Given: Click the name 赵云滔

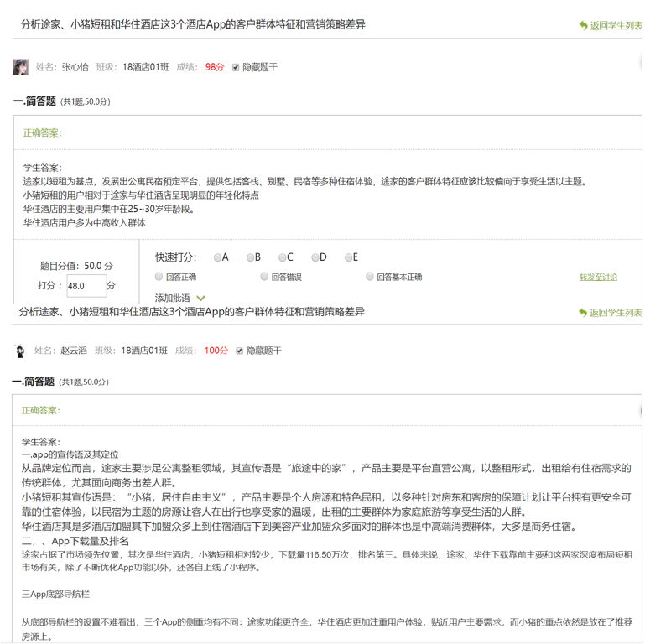Looking at the screenshot, I should (x=74, y=351).
